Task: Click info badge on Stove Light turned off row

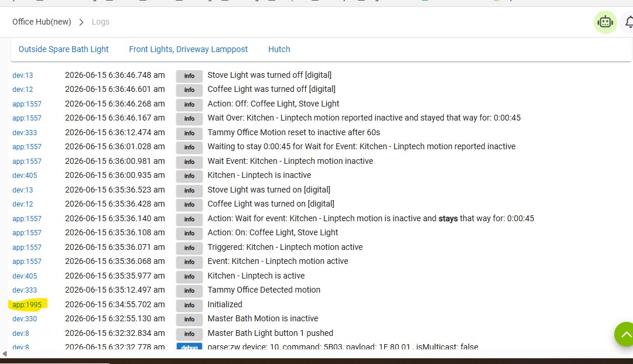Action: click(189, 76)
